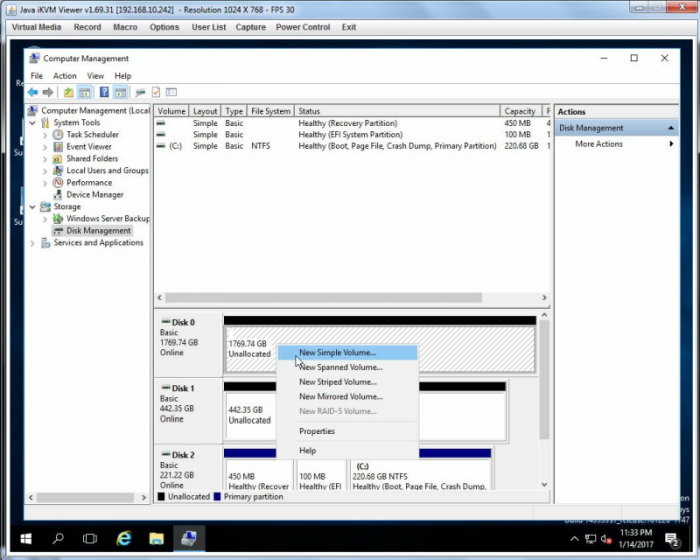Screen dimensions: 700x560
Task: Toggle the Show/Hide Console Tree icon
Action: tap(84, 92)
